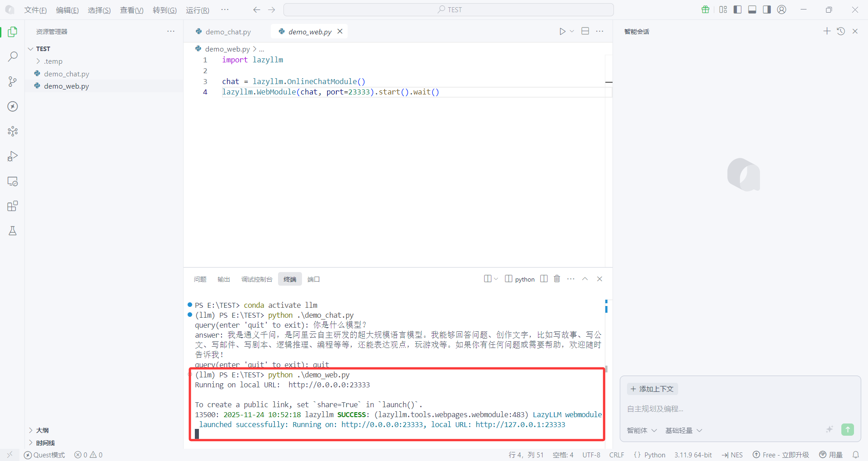Maximize the panel size chevron
The image size is (868, 461).
point(585,279)
